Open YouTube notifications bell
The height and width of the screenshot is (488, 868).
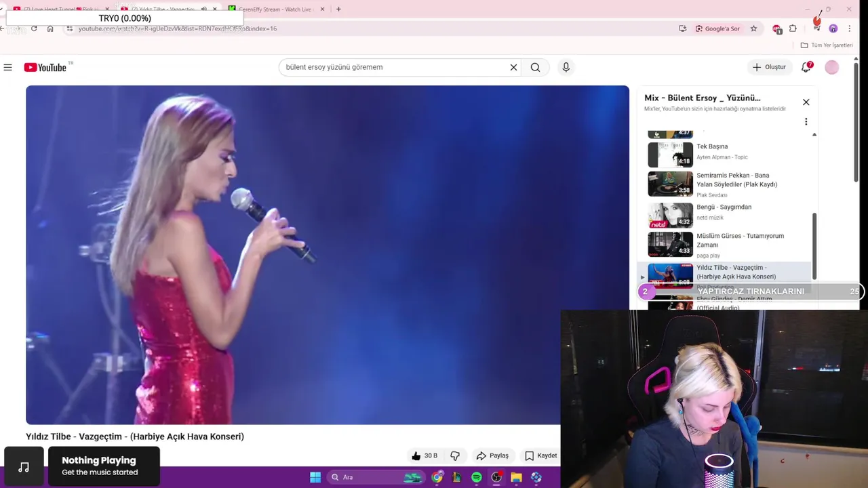tap(806, 67)
